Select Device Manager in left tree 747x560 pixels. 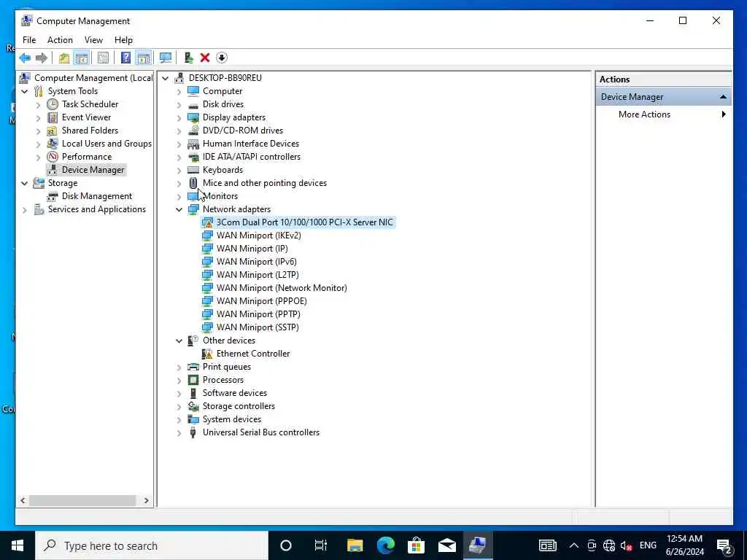click(93, 170)
